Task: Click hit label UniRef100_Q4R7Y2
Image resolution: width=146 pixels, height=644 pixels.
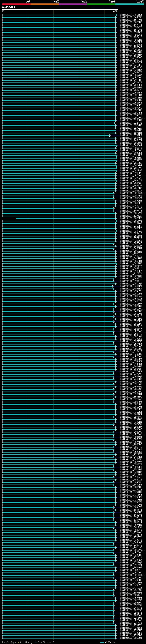Action: [131, 608]
